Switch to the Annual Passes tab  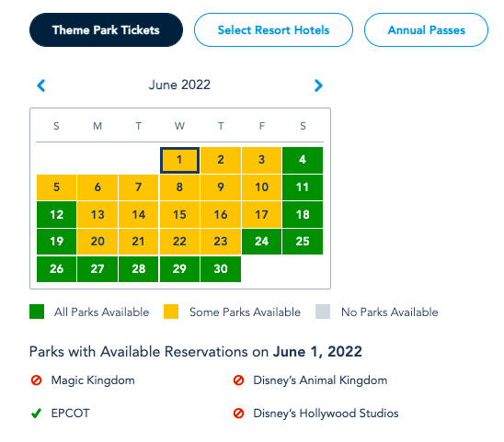click(426, 30)
